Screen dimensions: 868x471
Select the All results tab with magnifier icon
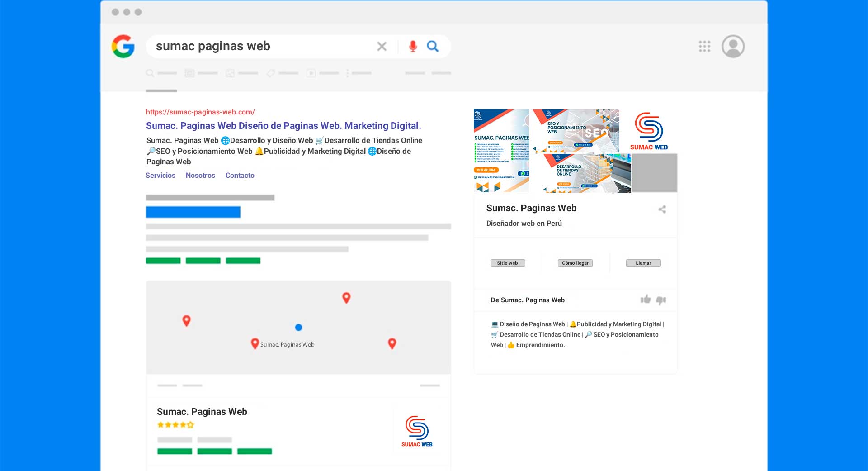click(x=161, y=73)
